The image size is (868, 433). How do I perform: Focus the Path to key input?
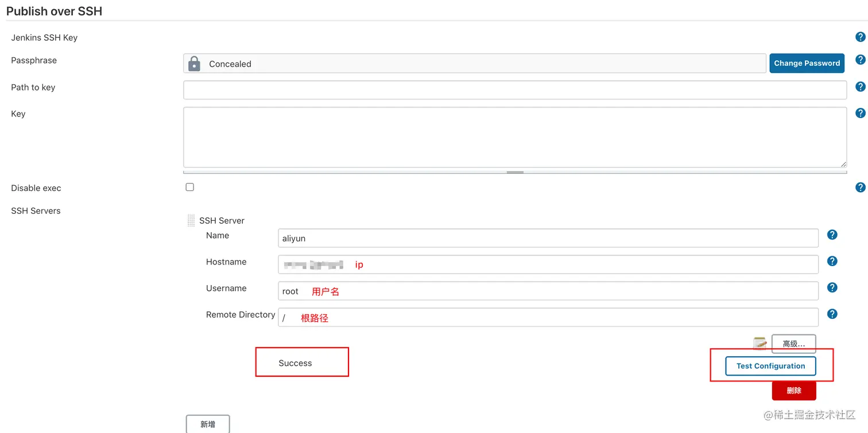point(515,89)
